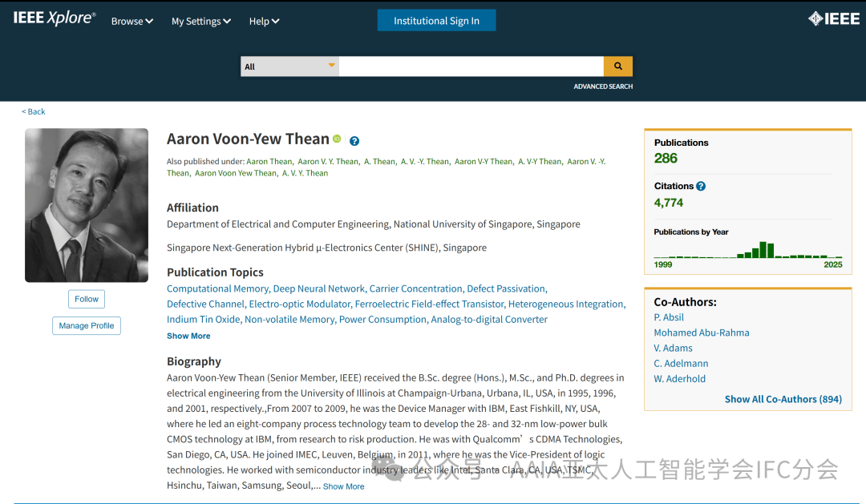This screenshot has height=504, width=866.
Task: Open the My Settings menu
Action: click(200, 22)
